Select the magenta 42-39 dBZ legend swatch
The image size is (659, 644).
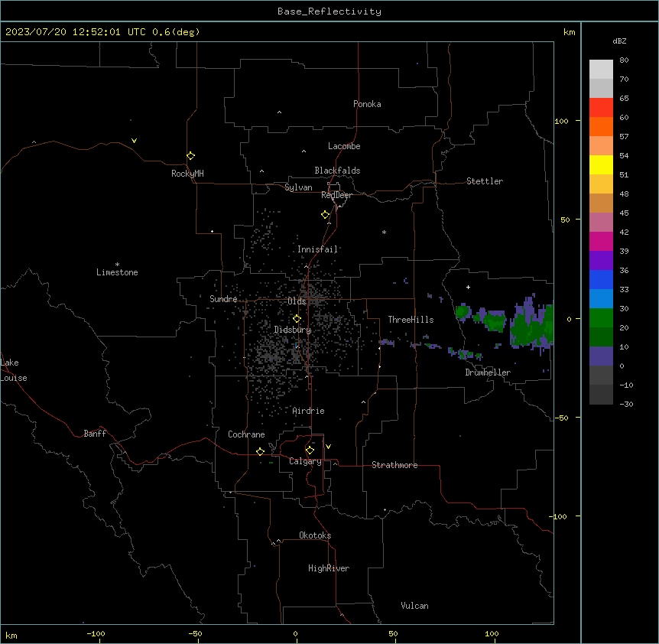pos(601,241)
